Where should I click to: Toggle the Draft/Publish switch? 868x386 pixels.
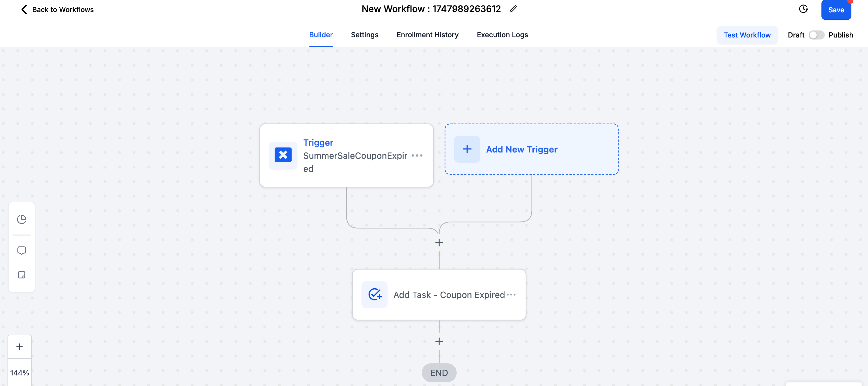pos(816,35)
